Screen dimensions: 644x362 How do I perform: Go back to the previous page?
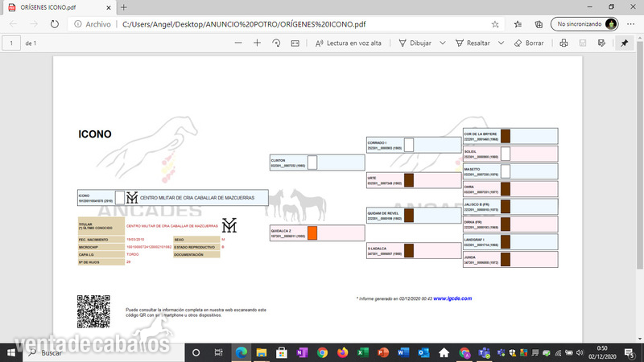13,24
